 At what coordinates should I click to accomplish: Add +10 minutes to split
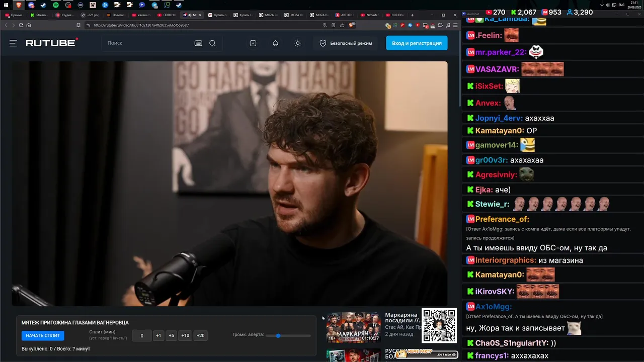tap(185, 335)
